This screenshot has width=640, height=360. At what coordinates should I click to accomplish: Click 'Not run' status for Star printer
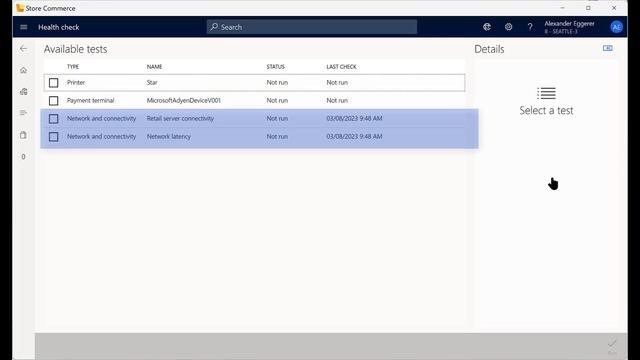(277, 82)
